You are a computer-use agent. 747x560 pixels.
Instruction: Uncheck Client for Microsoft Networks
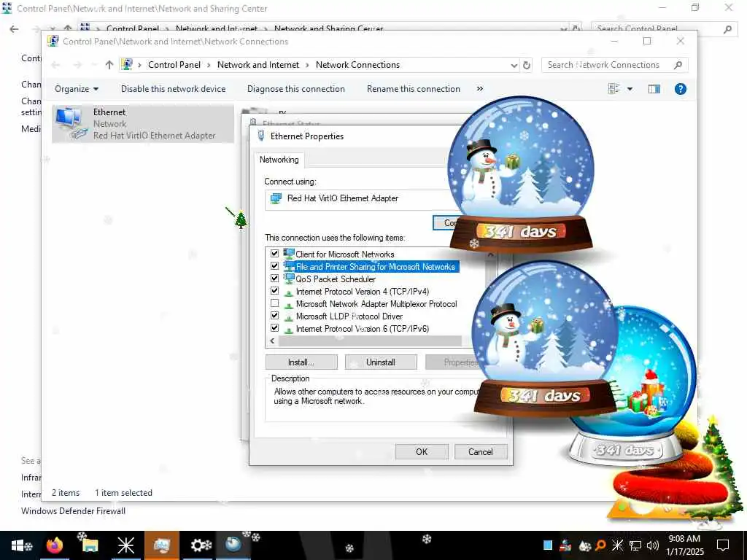274,254
